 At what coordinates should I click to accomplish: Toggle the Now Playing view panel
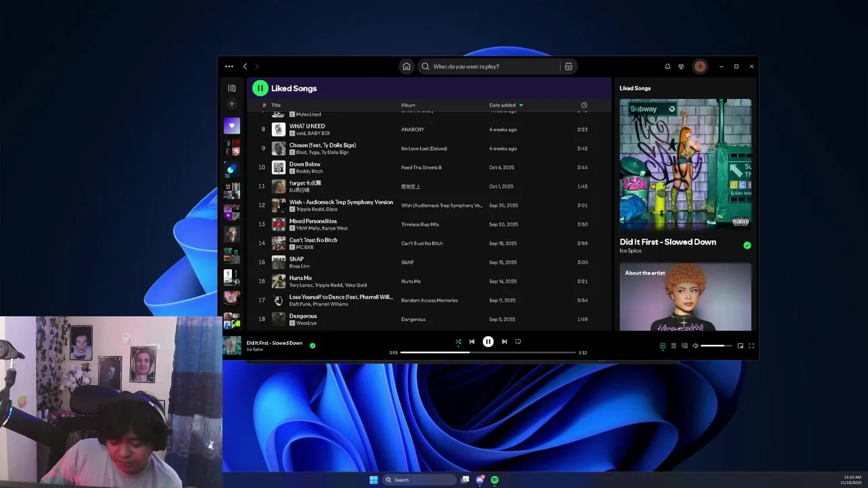[663, 346]
